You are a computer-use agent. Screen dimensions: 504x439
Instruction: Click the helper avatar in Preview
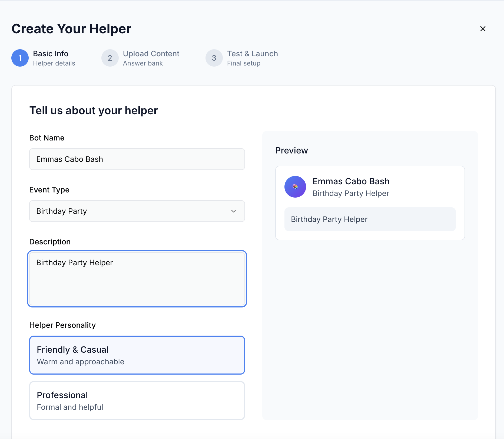click(295, 187)
